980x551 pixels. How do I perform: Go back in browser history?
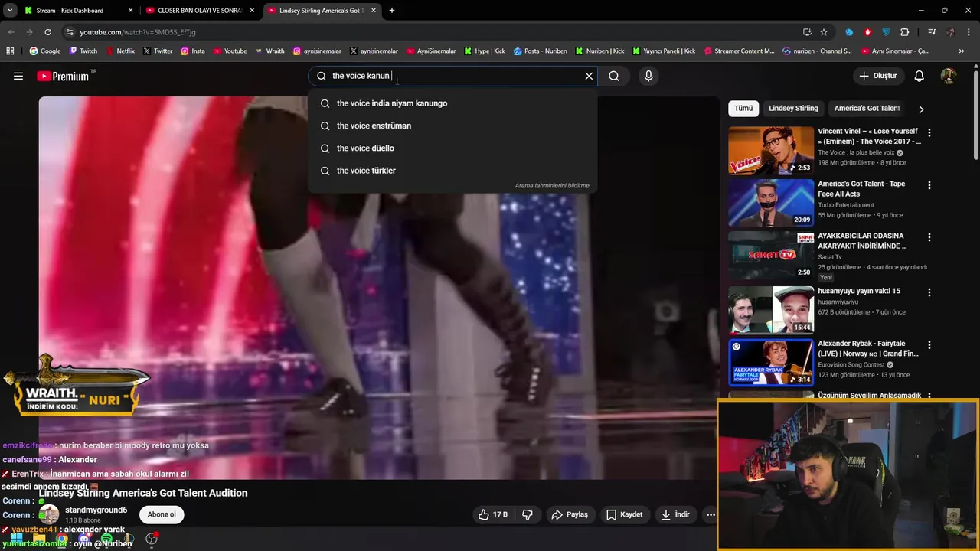[x=11, y=32]
